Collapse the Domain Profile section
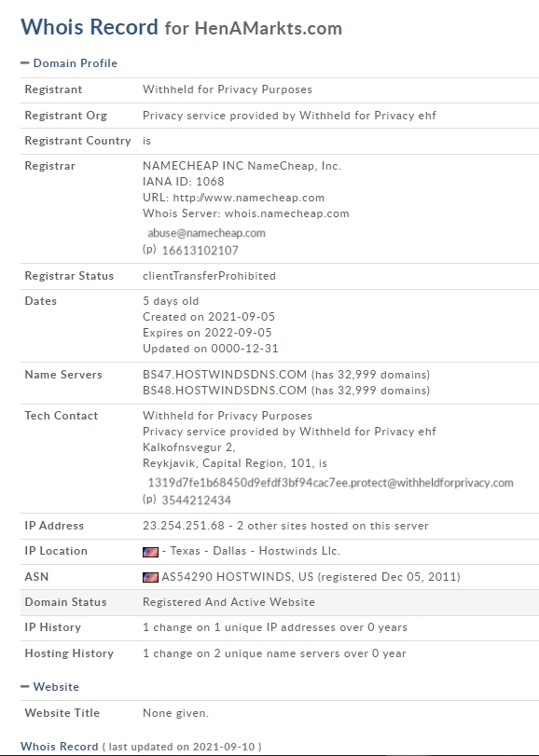Screen dimensions: 539x756 point(69,63)
